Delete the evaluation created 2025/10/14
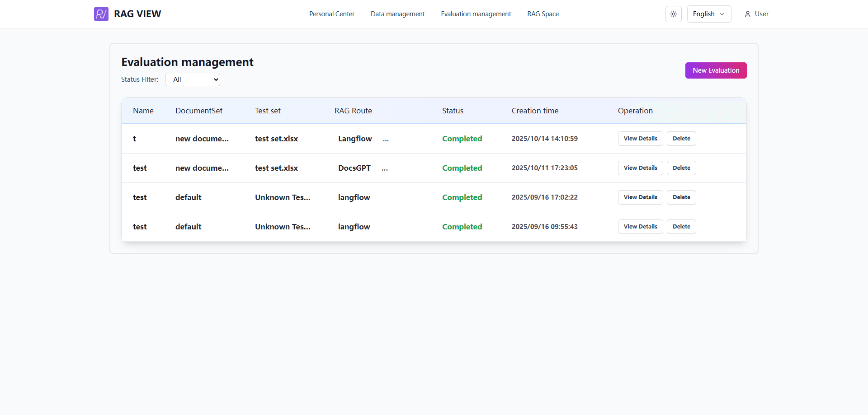Screen dimensions: 868x415 [x=681, y=139]
